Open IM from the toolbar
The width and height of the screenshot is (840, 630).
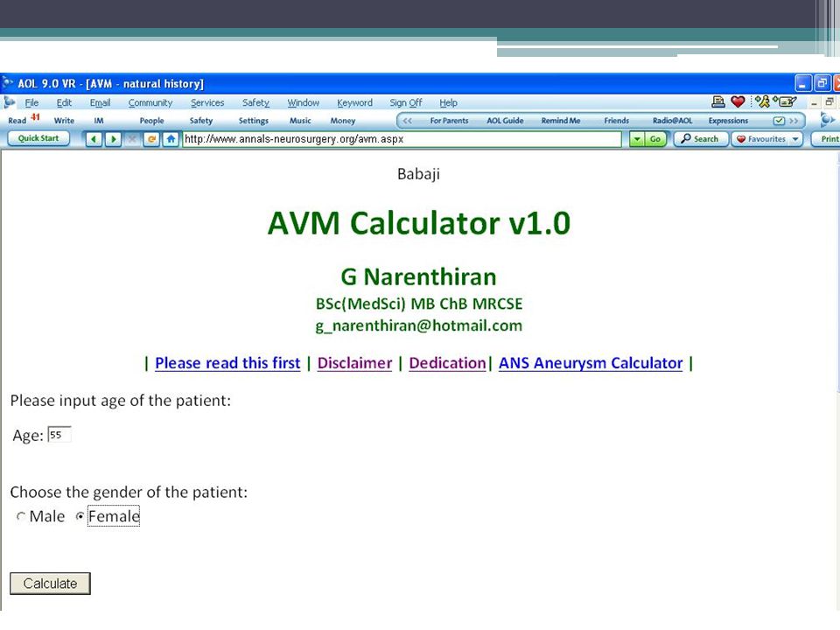point(99,121)
